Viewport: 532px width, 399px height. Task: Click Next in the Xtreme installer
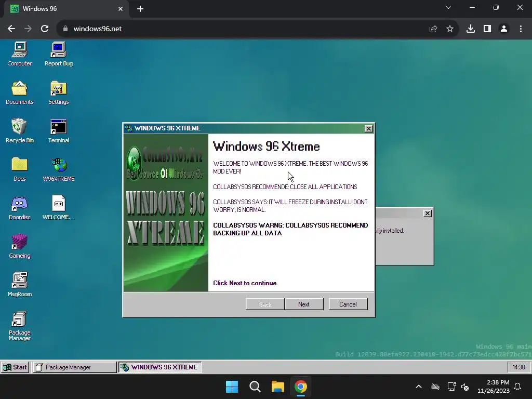click(x=304, y=304)
